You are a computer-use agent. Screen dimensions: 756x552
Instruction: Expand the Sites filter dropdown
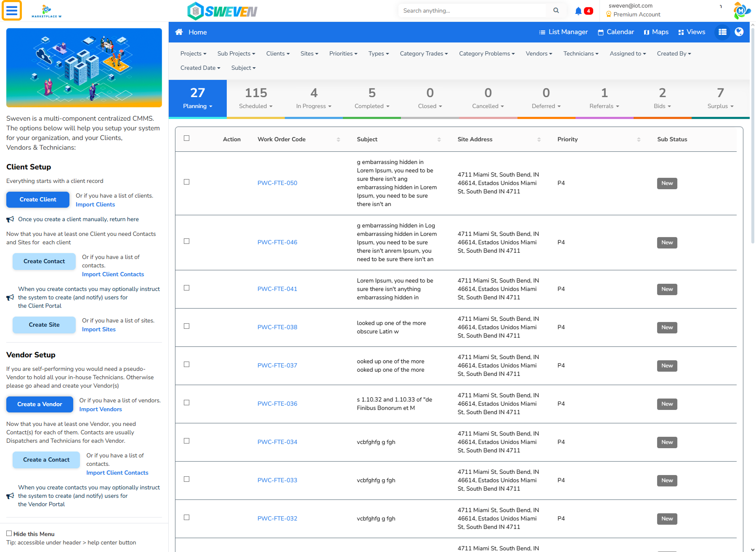309,53
